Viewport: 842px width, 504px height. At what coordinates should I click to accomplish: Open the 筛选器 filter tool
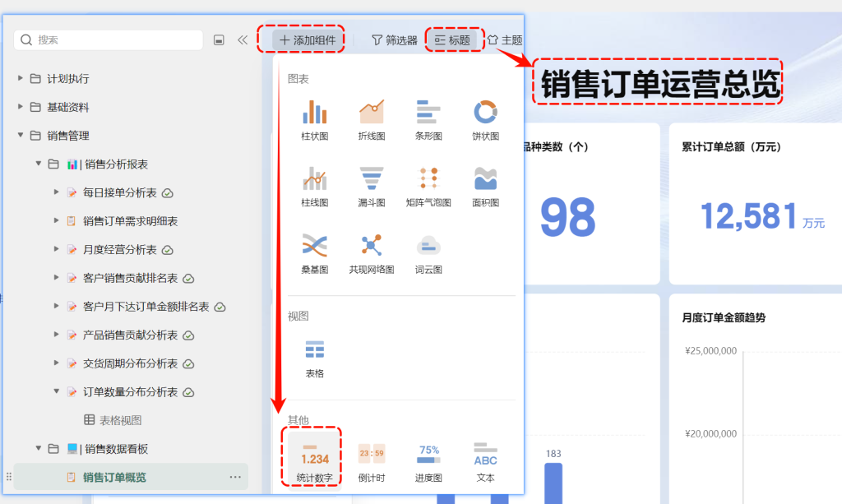tap(395, 39)
